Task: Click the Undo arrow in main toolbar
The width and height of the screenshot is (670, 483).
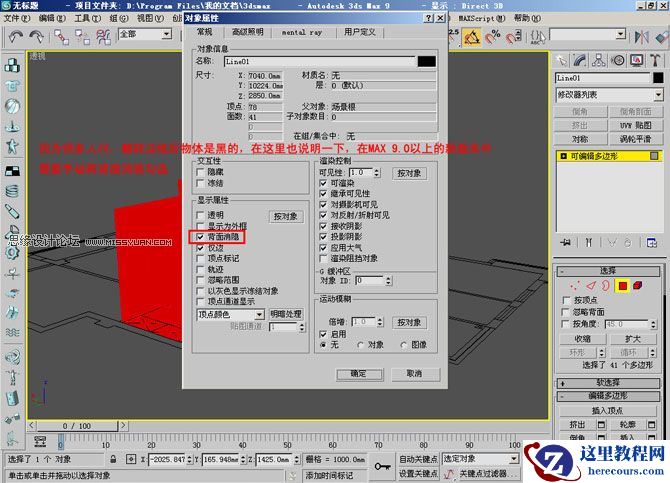Action: (x=16, y=37)
